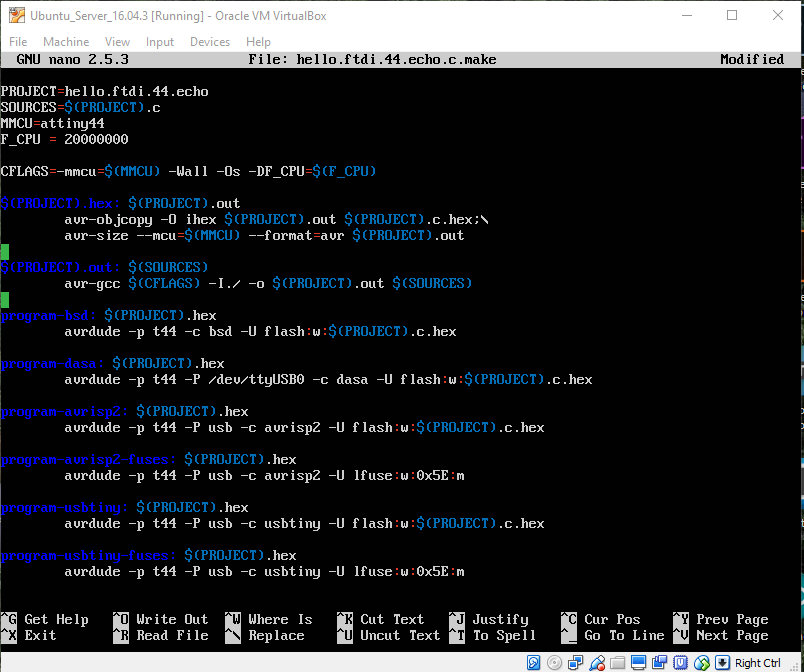
Task: Click the avr-objcopy command line
Action: (x=276, y=219)
